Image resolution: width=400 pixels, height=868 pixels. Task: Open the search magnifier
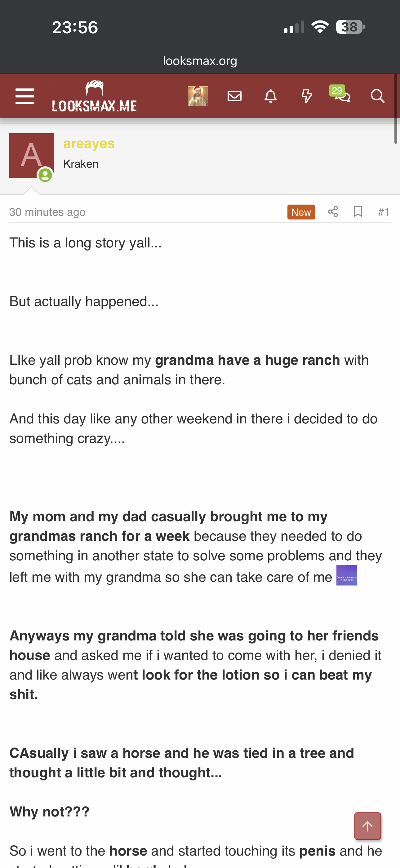coord(377,96)
